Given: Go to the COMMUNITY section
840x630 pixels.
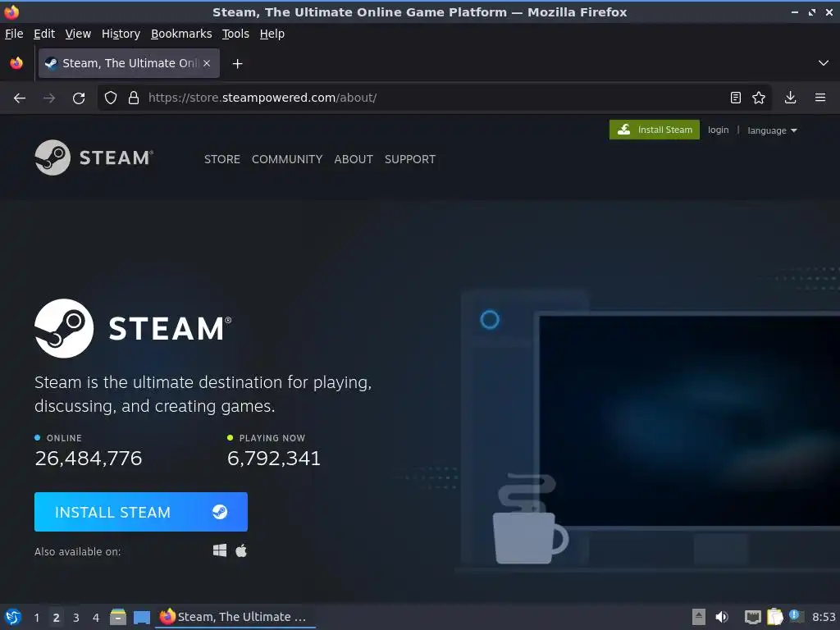Looking at the screenshot, I should pyautogui.click(x=287, y=159).
